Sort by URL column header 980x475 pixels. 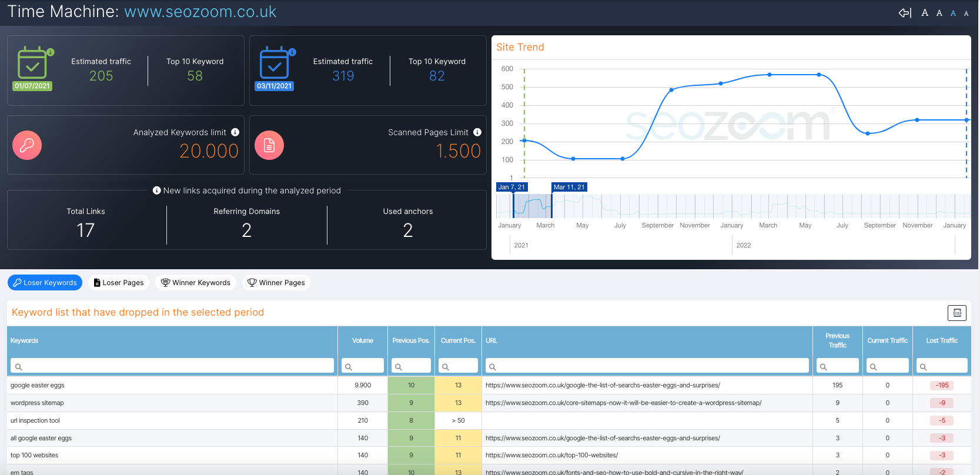point(491,341)
